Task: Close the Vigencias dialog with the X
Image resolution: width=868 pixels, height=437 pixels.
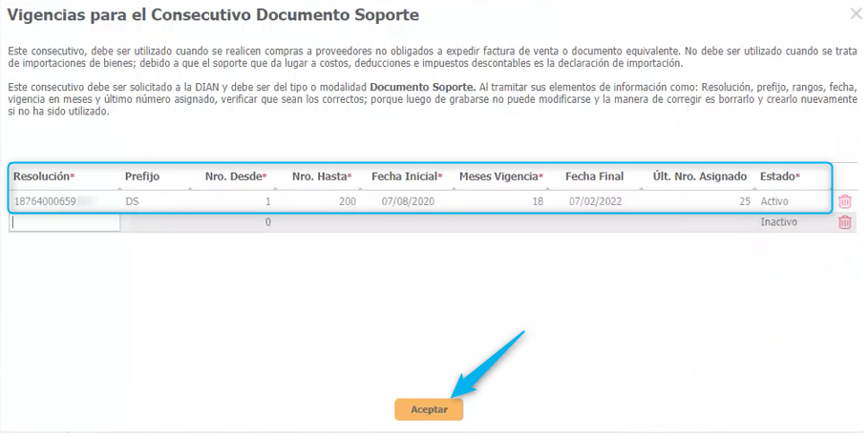Action: click(855, 13)
